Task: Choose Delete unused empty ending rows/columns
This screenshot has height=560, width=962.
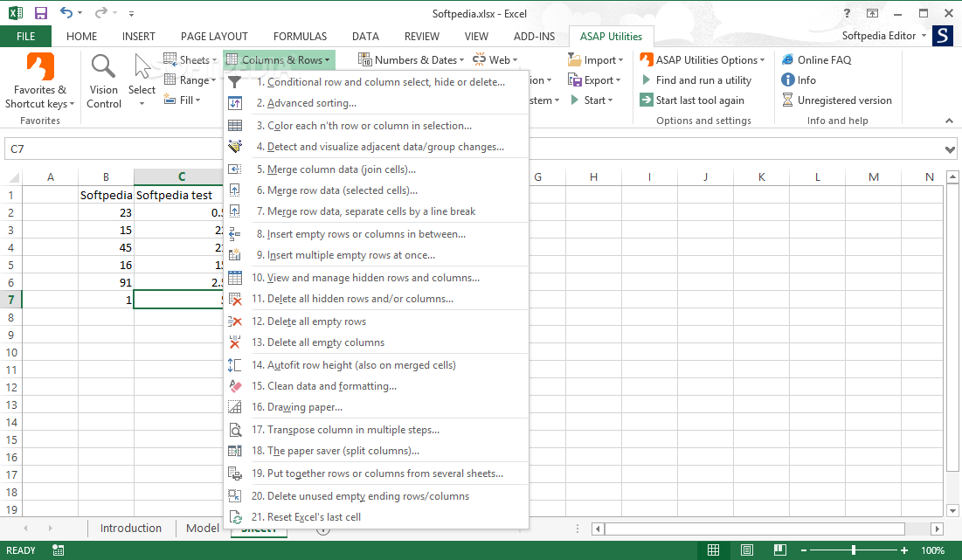Action: point(376,496)
